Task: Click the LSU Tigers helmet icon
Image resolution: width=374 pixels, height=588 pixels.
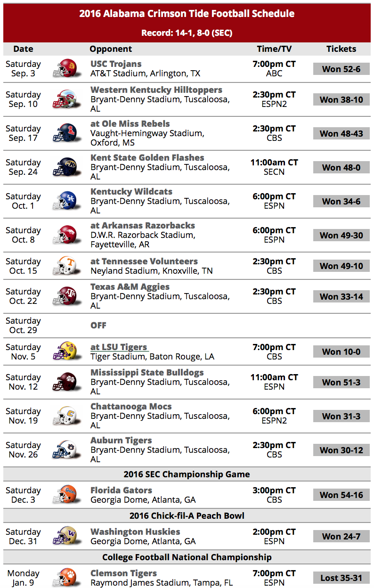Action: coord(65,352)
